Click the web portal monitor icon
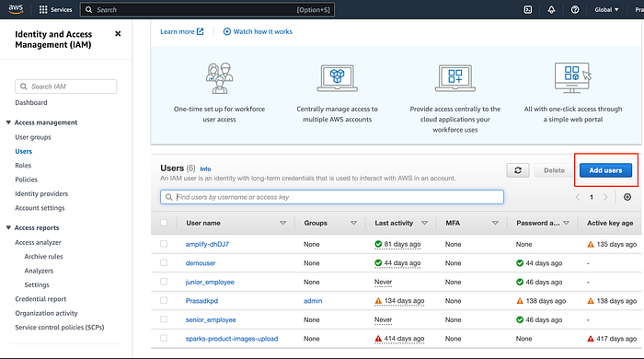 coord(573,77)
